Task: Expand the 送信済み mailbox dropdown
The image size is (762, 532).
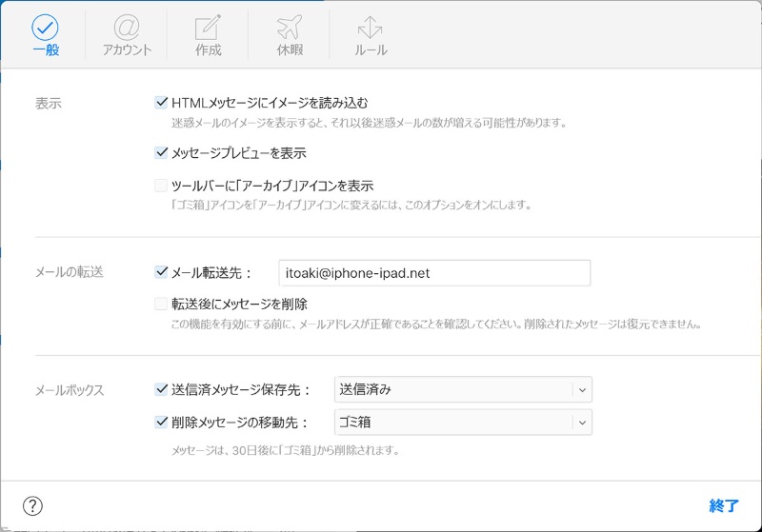Action: tap(580, 389)
